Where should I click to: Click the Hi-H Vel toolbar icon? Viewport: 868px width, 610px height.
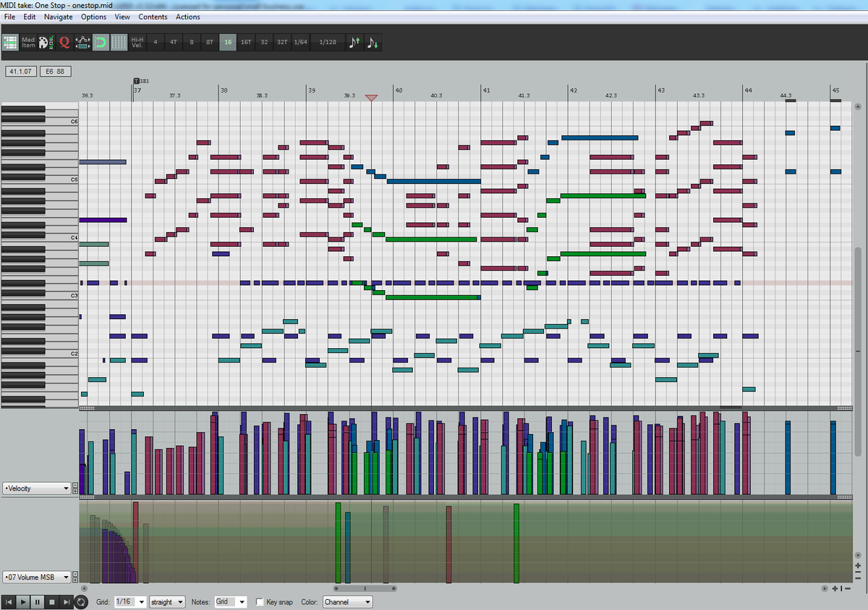point(136,42)
